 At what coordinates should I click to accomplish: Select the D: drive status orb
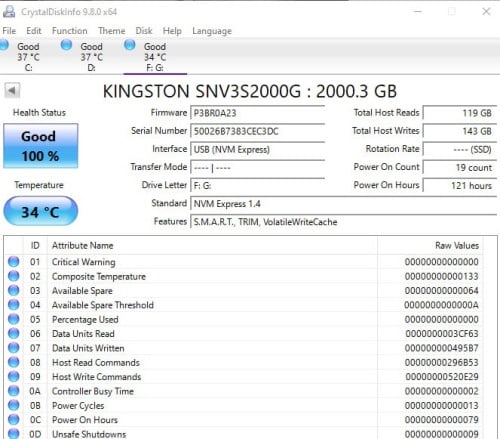66,45
